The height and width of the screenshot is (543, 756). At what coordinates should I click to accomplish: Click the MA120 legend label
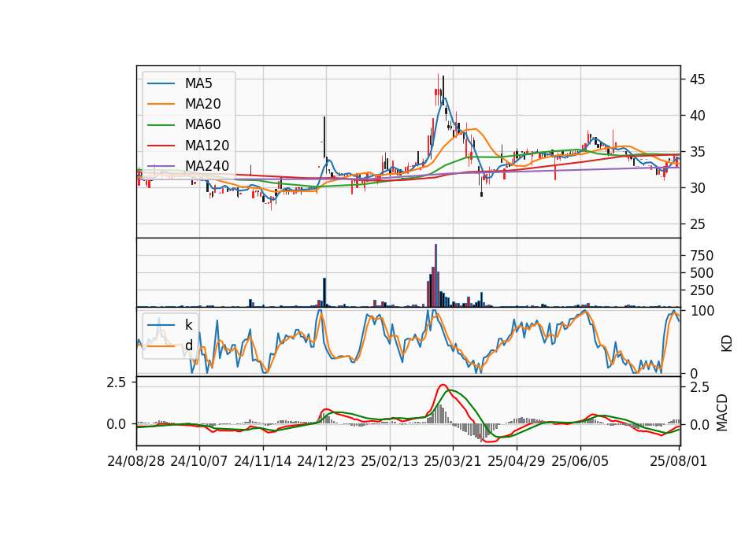(x=207, y=146)
